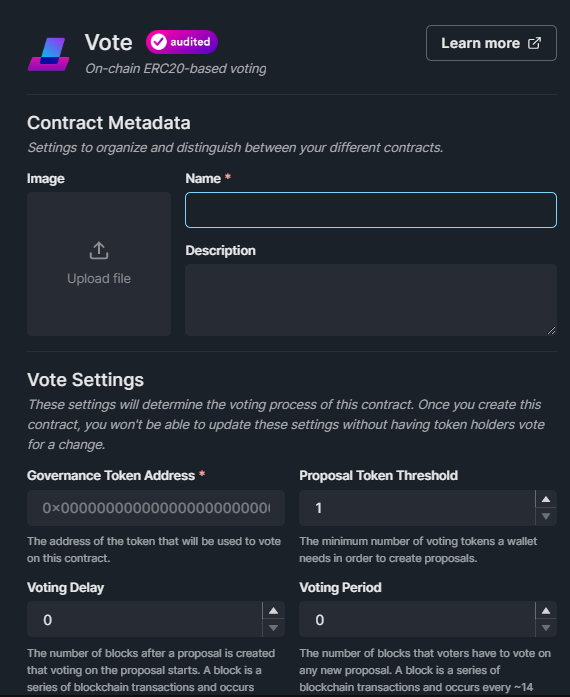This screenshot has height=697, width=570.
Task: Increase Proposal Token Threshold with up arrow
Action: (x=546, y=499)
